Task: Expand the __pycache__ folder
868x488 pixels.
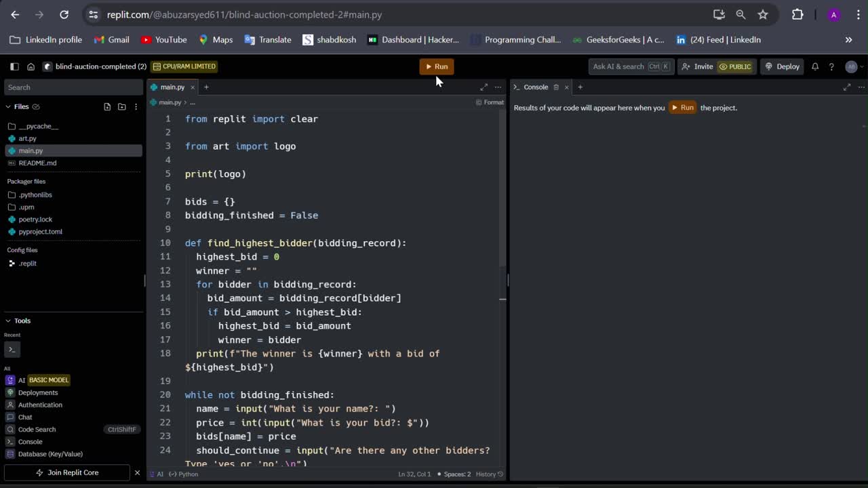Action: pyautogui.click(x=38, y=126)
